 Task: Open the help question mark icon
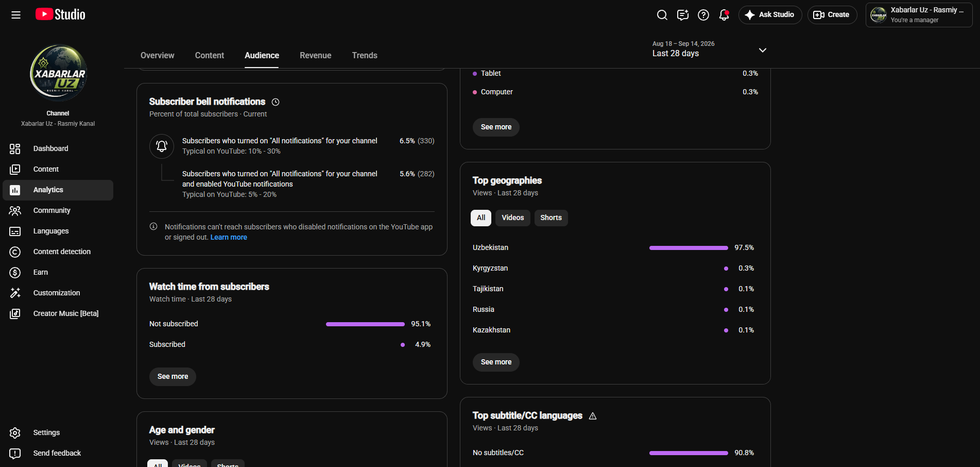tap(703, 15)
